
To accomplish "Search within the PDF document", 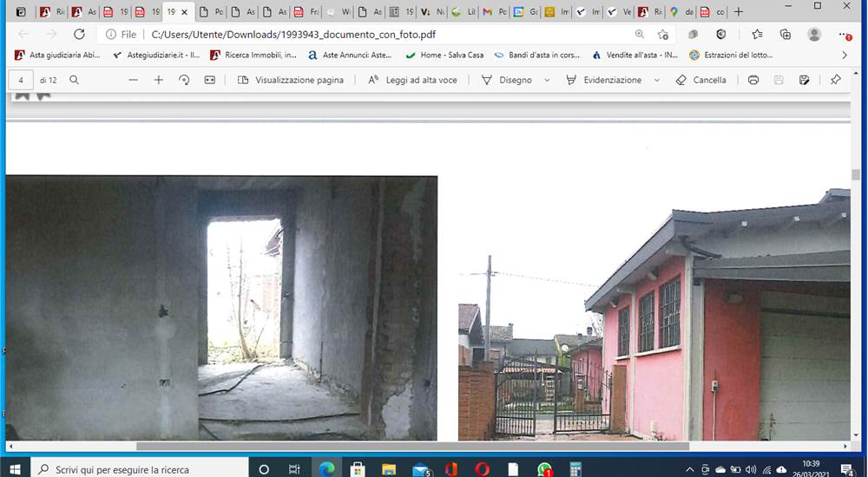I will coord(74,81).
